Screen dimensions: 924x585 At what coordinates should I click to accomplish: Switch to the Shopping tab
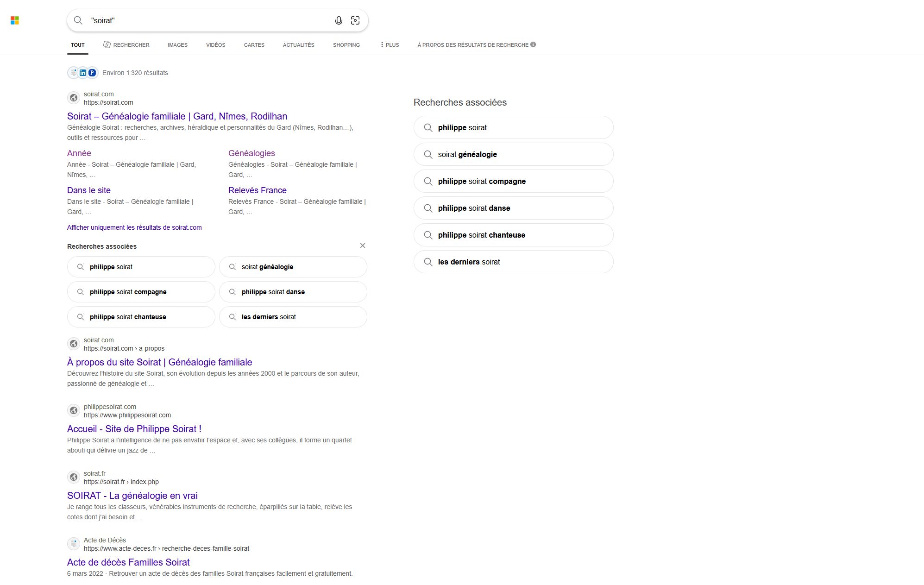pos(346,45)
